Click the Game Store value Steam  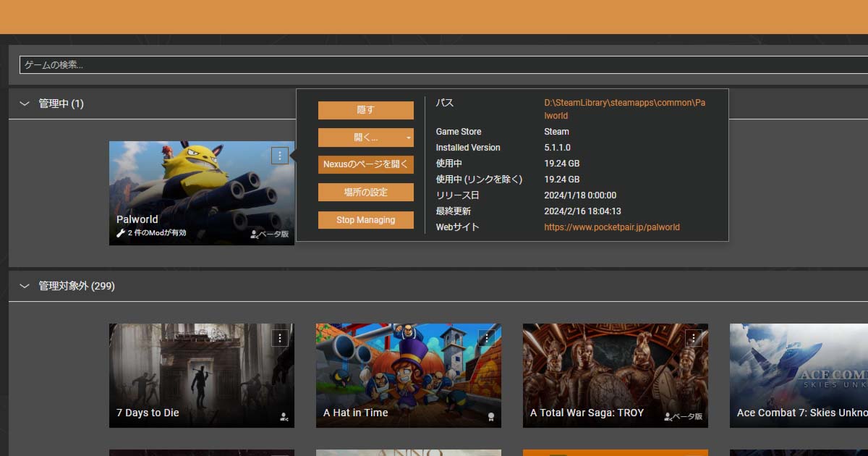(556, 132)
